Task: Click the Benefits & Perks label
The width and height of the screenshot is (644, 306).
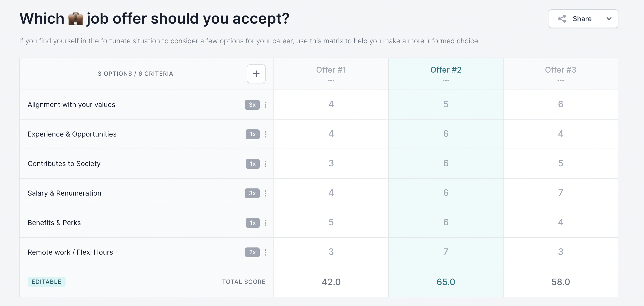Action: [x=54, y=223]
